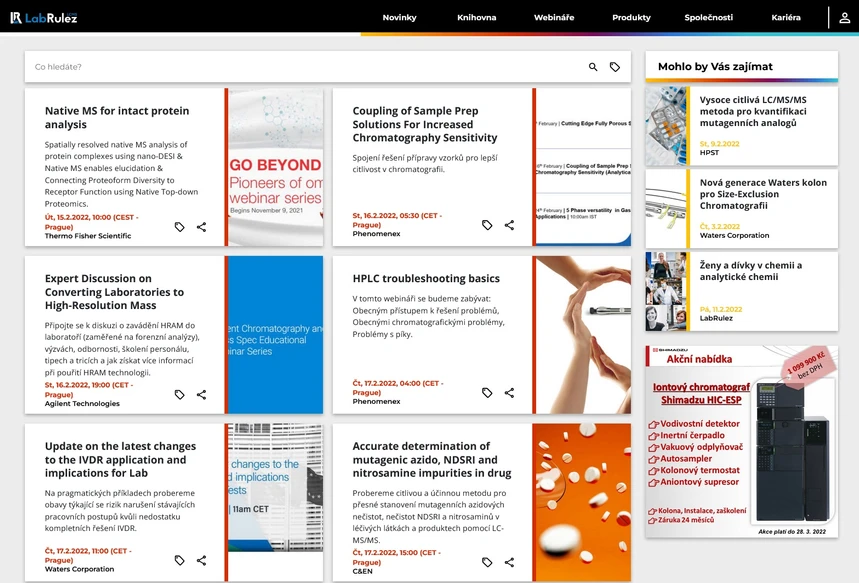Go to the Webináře section
This screenshot has height=583, width=859.
554,18
